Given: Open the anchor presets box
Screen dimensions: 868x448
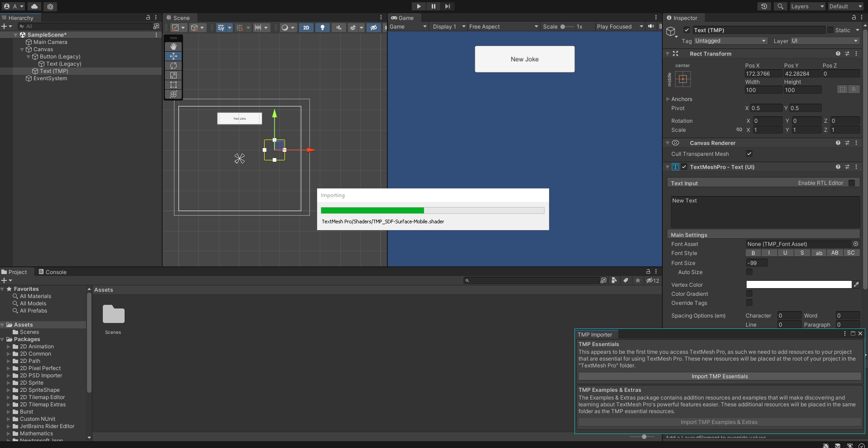Looking at the screenshot, I should pyautogui.click(x=683, y=79).
